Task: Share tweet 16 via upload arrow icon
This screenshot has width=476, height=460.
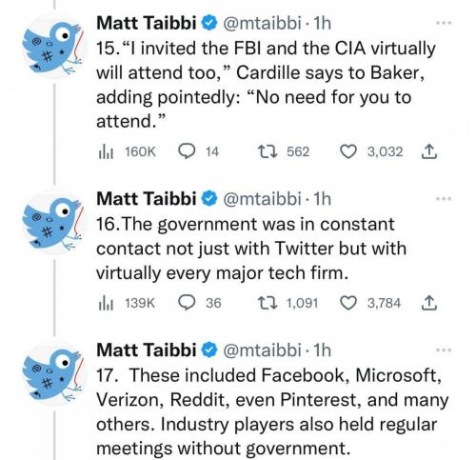Action: (429, 303)
